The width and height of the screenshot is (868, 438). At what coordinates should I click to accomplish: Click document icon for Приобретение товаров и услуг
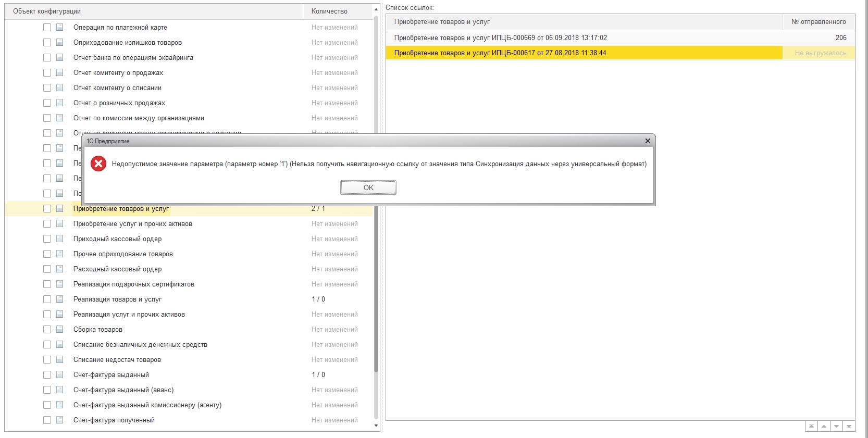click(60, 208)
